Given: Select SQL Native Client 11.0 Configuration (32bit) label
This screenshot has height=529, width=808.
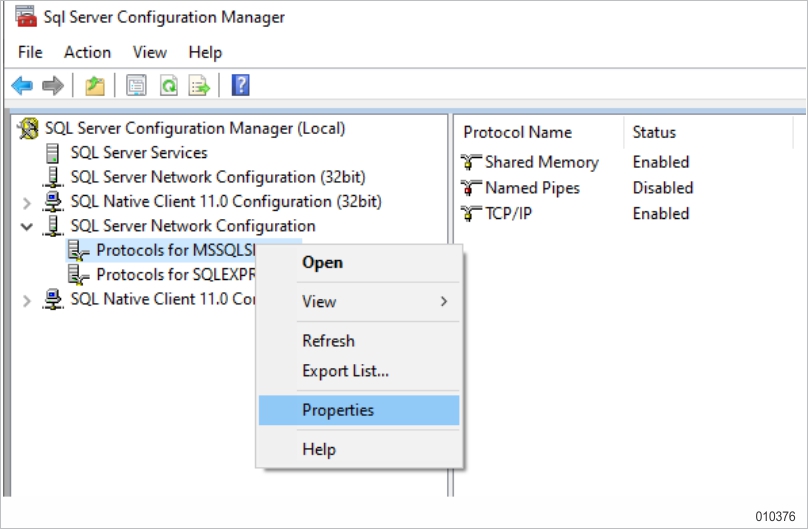Looking at the screenshot, I should pos(226,201).
